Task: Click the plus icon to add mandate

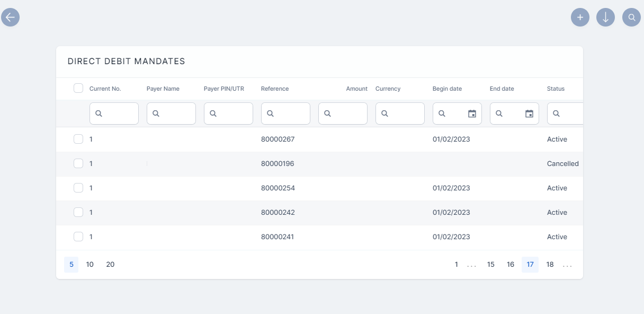Action: [x=580, y=17]
